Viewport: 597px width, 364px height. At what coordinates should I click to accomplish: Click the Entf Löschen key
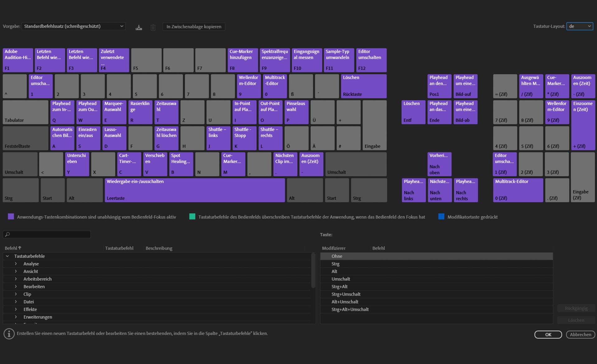414,112
